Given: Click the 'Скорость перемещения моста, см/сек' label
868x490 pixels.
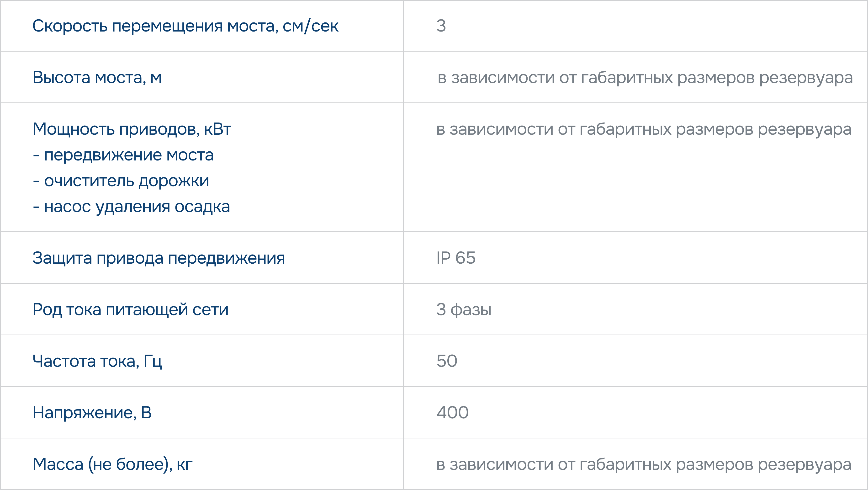Looking at the screenshot, I should click(x=185, y=26).
